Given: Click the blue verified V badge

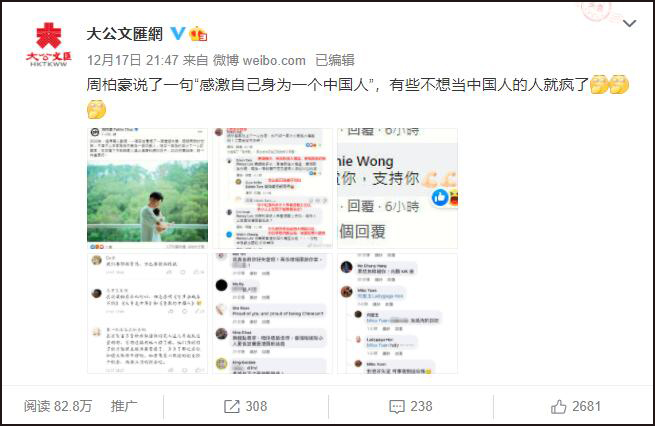Looking at the screenshot, I should 178,33.
